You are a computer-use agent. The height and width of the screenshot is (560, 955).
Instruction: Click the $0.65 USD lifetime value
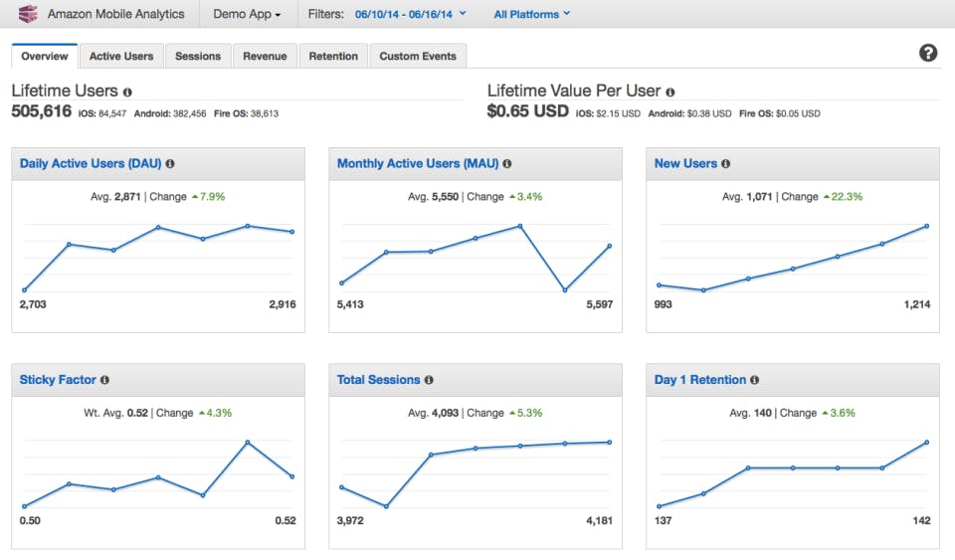coord(527,111)
